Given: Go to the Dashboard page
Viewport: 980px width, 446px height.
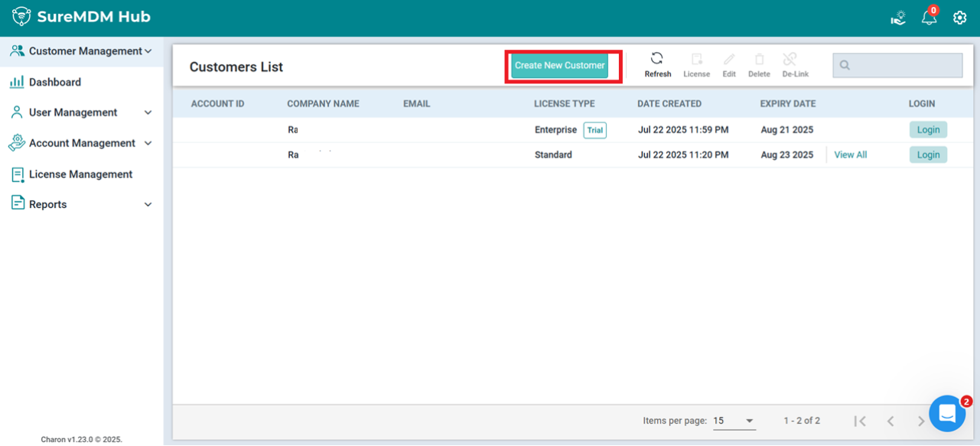Looking at the screenshot, I should [x=54, y=82].
